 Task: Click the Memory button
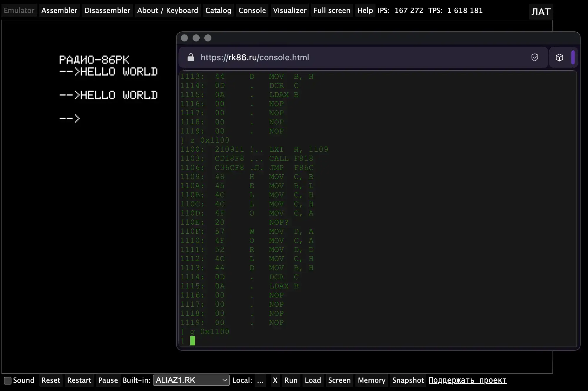(x=372, y=380)
